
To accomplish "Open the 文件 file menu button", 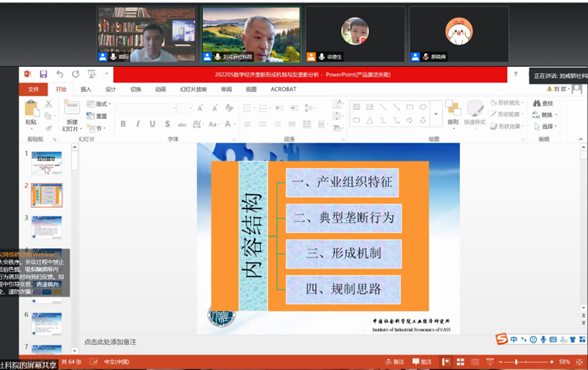I will pyautogui.click(x=33, y=89).
